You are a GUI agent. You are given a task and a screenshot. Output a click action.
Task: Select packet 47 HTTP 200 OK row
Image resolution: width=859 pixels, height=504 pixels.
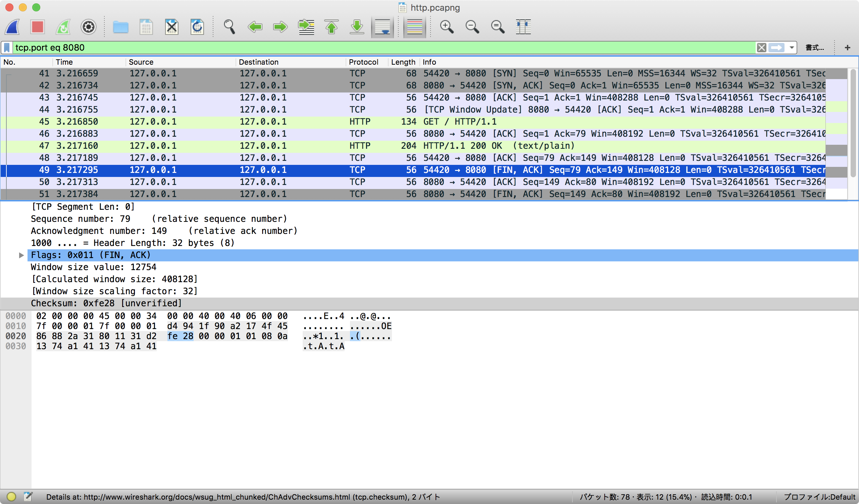pyautogui.click(x=341, y=146)
